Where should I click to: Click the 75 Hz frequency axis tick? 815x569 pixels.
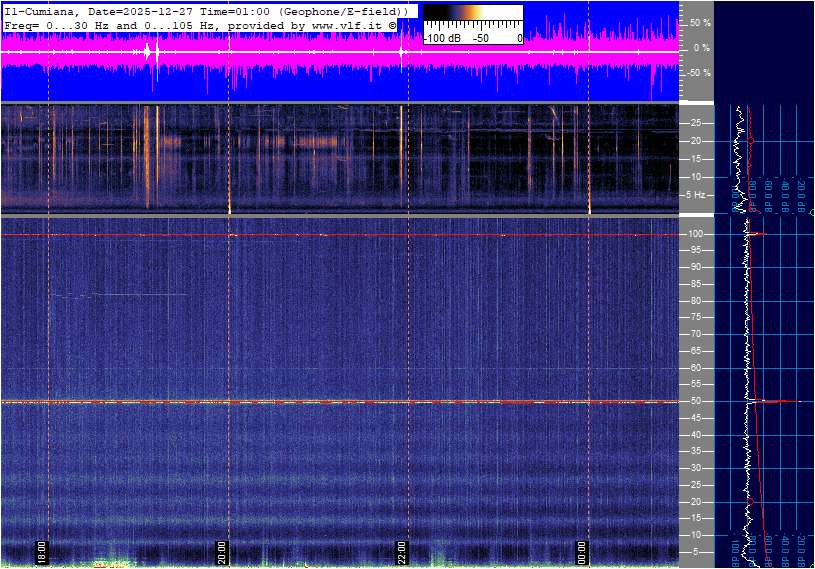(695, 317)
